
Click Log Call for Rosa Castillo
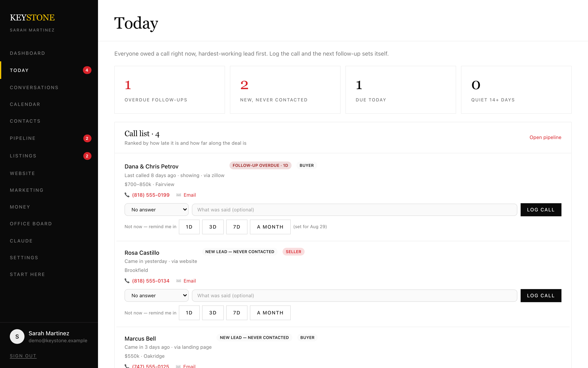(541, 296)
